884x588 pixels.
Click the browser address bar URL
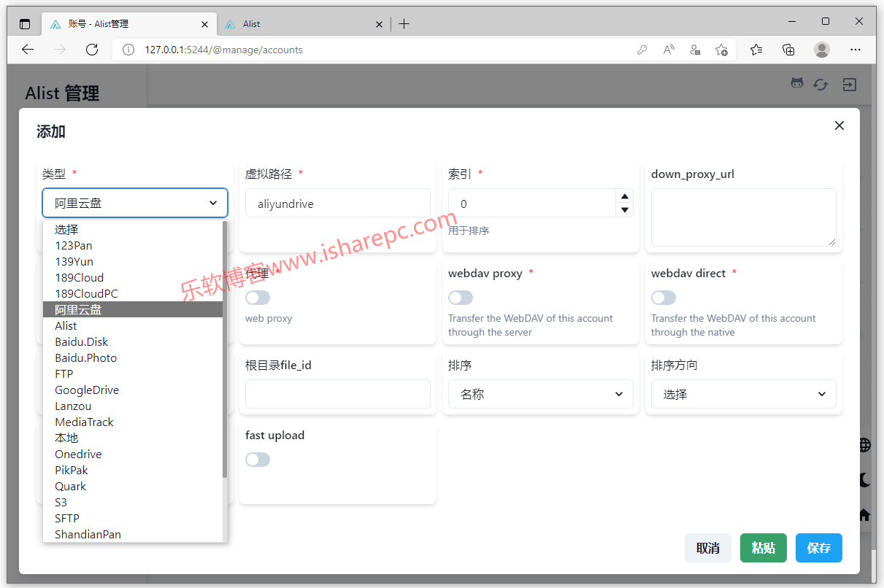pyautogui.click(x=223, y=50)
